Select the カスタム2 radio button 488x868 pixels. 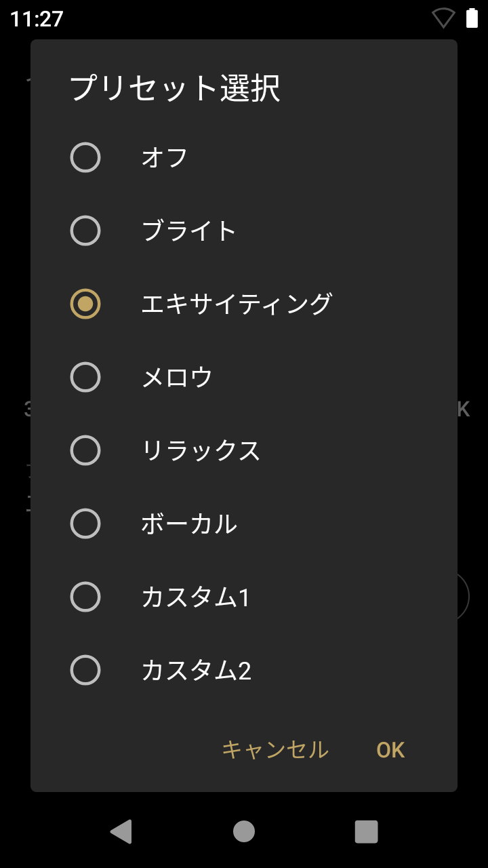coord(85,670)
